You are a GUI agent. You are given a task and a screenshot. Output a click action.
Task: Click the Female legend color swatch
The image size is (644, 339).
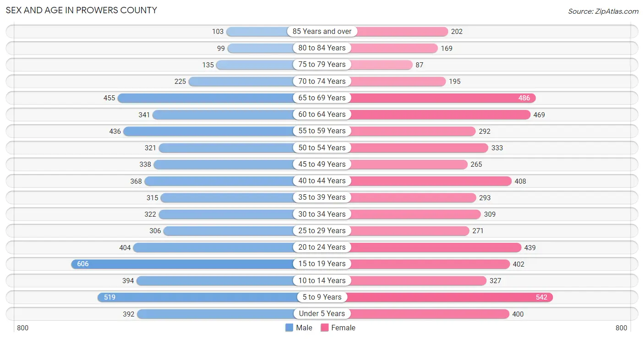325,328
